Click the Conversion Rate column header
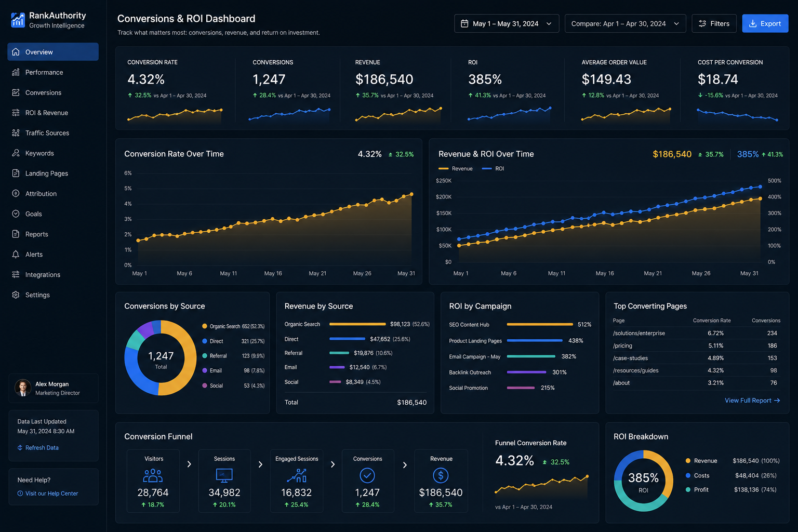The height and width of the screenshot is (532, 798). [712, 321]
